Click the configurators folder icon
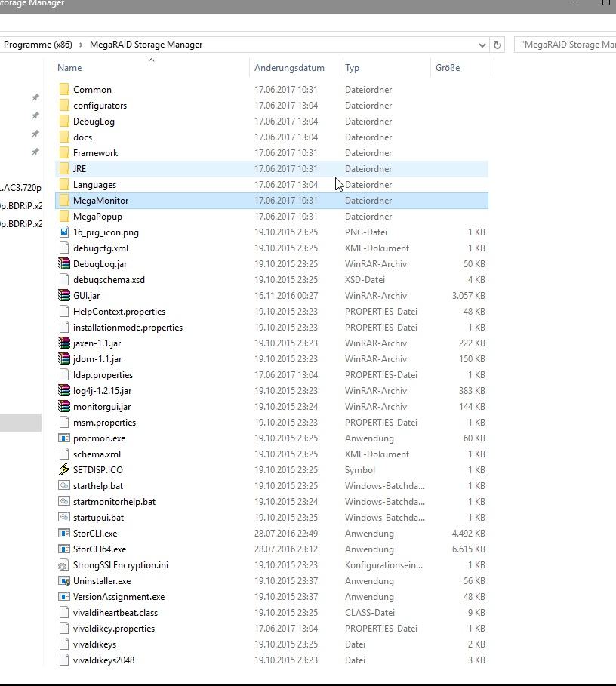This screenshot has width=616, height=686. (x=64, y=106)
